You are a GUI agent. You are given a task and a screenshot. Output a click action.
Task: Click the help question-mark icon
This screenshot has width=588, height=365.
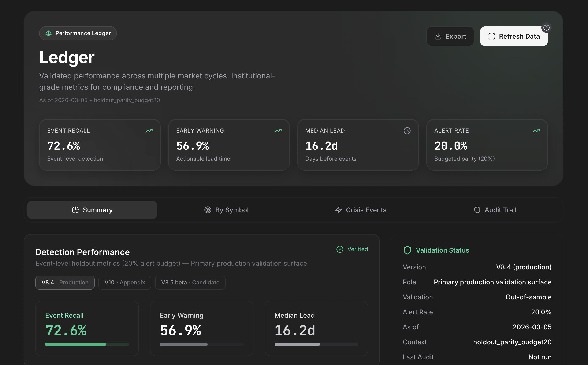pyautogui.click(x=546, y=28)
